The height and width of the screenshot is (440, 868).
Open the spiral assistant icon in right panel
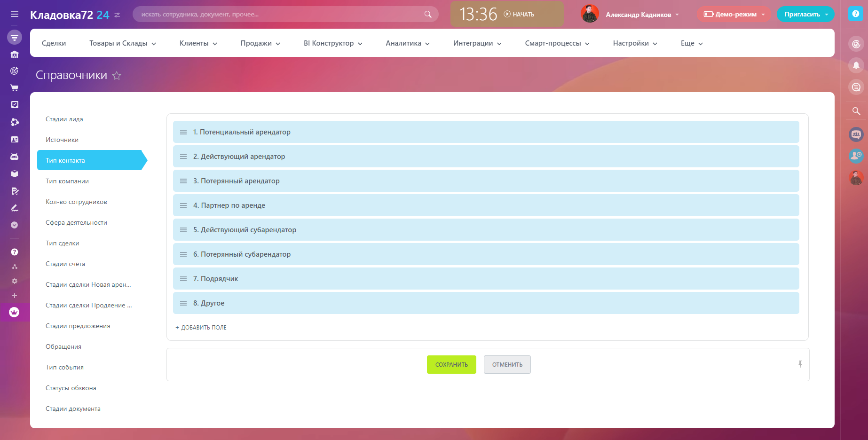point(856,44)
